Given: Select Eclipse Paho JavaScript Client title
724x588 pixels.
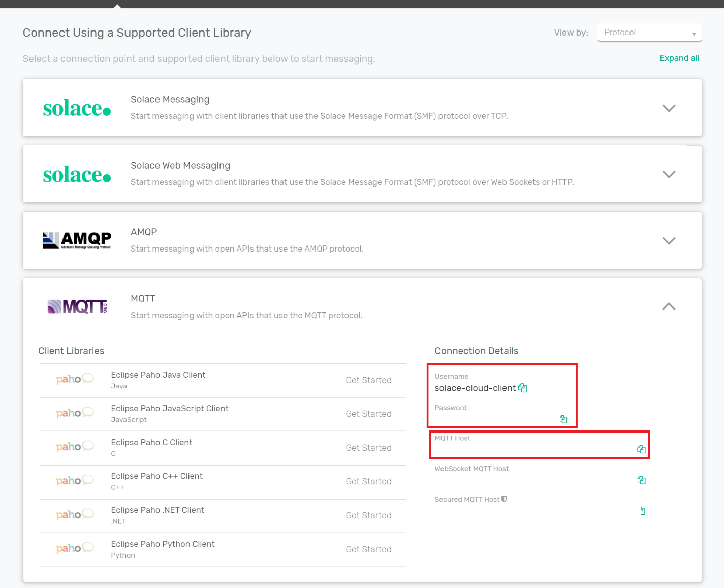Looking at the screenshot, I should (x=170, y=408).
